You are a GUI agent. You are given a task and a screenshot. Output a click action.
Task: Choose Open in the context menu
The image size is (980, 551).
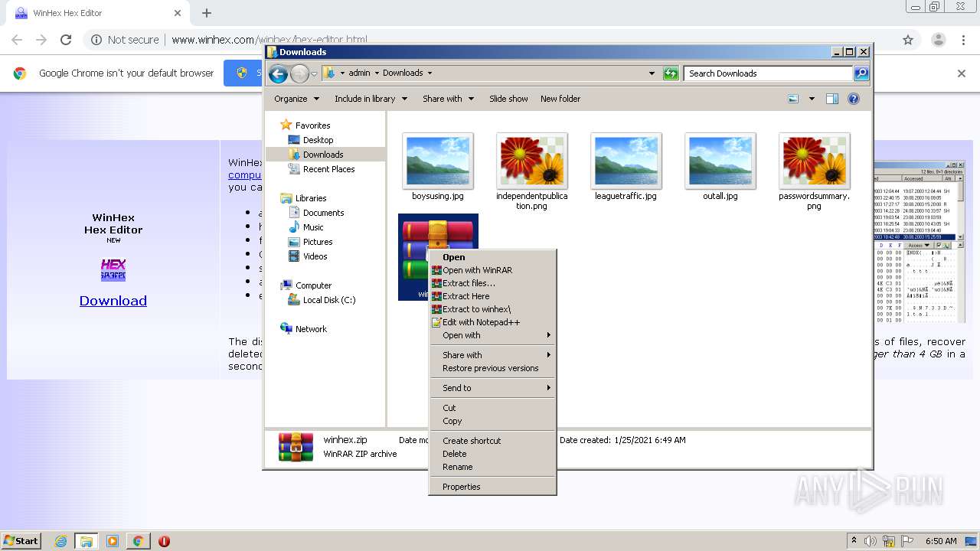point(492,257)
